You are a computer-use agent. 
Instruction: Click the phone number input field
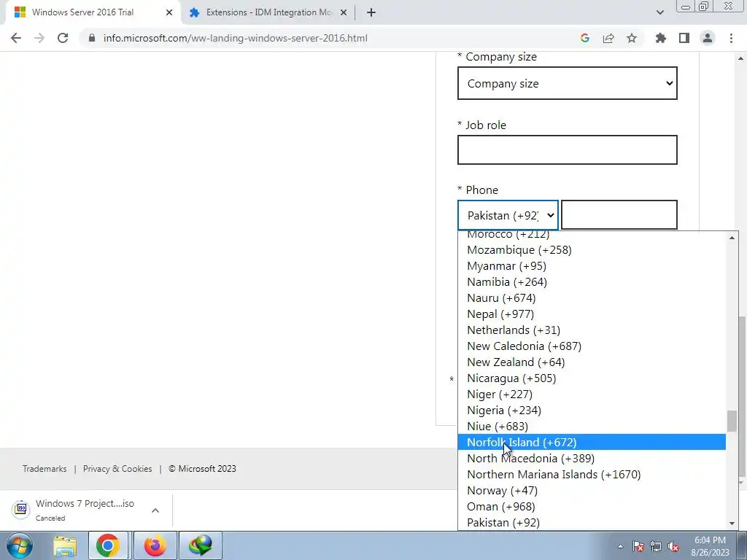pos(619,215)
